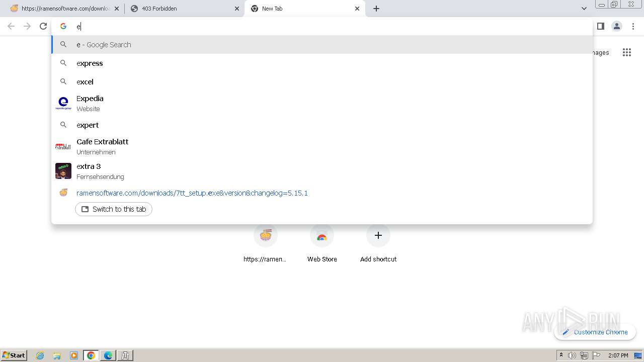Close the 403 Forbidden tab
Viewport: 644px width, 362px height.
[x=237, y=9]
